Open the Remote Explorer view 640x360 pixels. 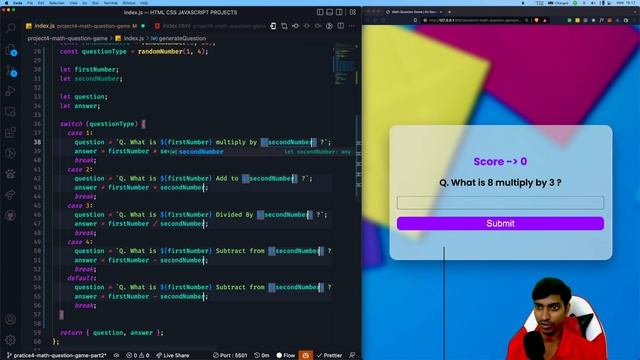[11, 112]
